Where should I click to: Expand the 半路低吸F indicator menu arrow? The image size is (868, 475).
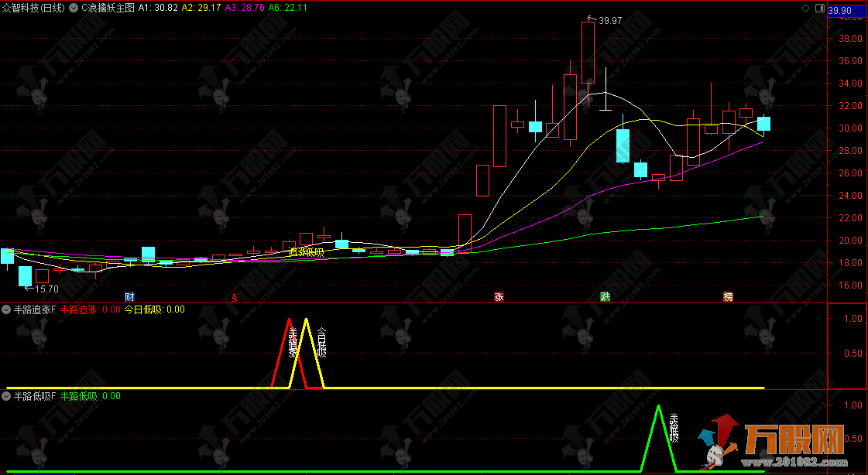click(x=6, y=396)
